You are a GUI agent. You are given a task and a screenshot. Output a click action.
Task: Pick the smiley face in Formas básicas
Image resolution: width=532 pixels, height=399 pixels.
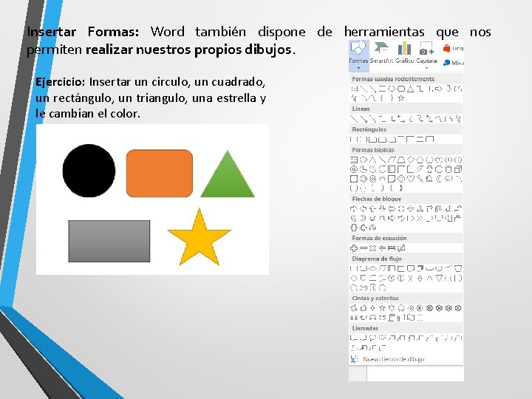pos(401,179)
